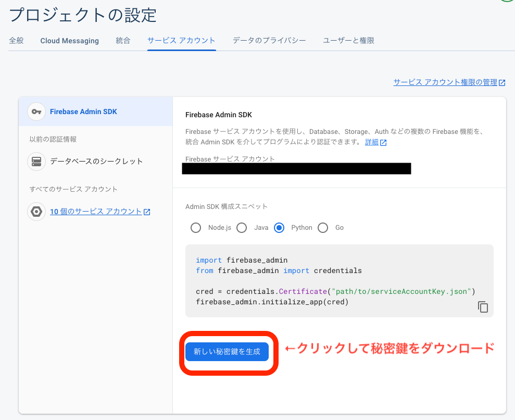Go to the データのプライバシー tab
515x420 pixels.
269,41
